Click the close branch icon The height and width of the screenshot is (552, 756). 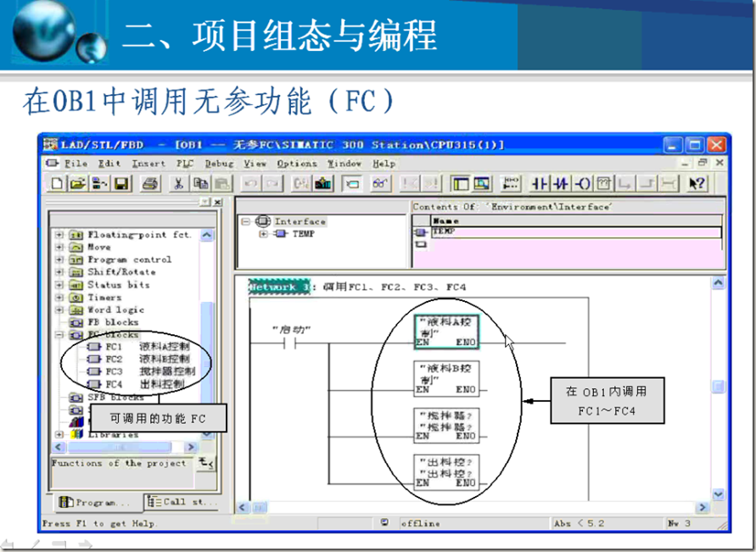647,183
